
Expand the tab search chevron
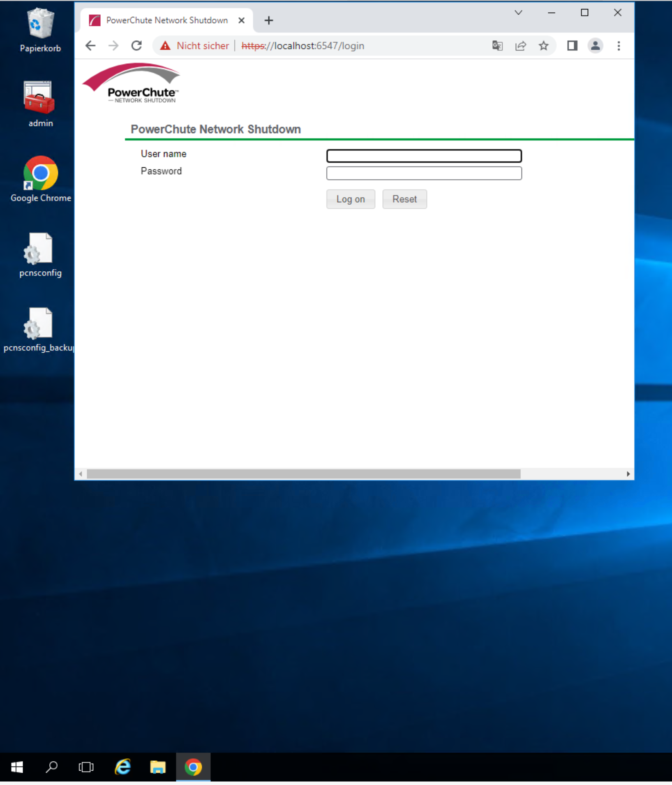point(518,13)
